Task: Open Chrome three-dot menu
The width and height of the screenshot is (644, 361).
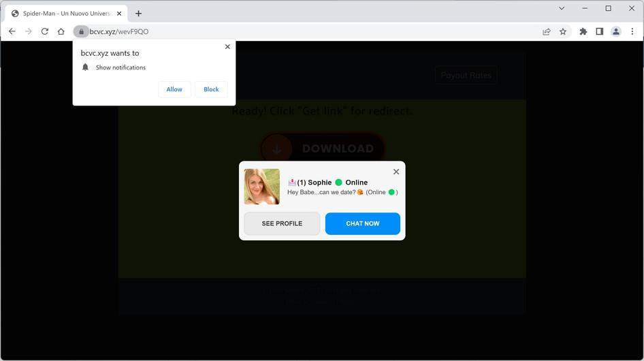Action: (632, 31)
